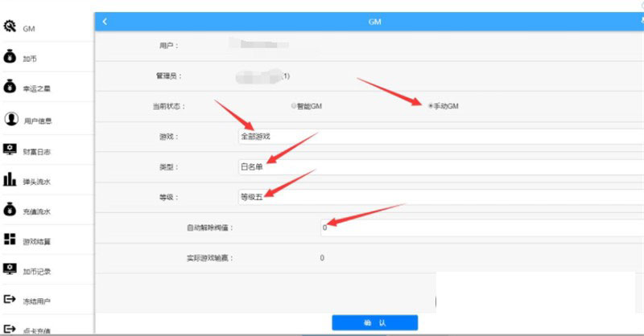The image size is (644, 336).
Task: Click the GM gear icon in sidebar
Action: (x=10, y=26)
